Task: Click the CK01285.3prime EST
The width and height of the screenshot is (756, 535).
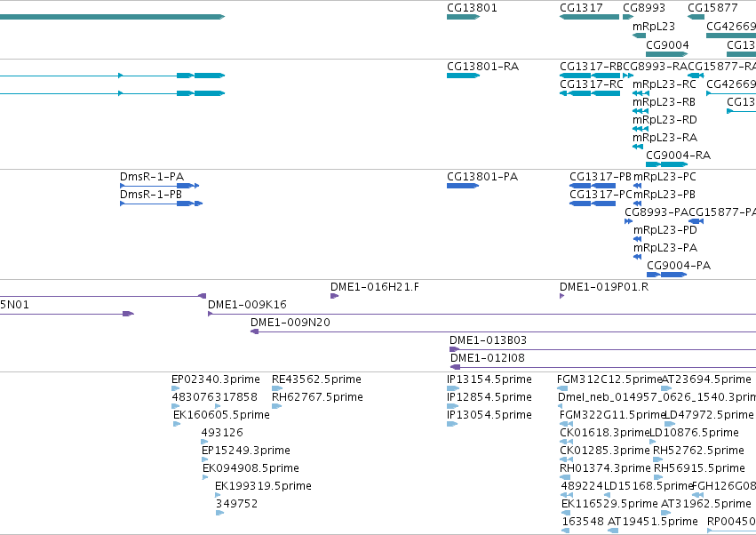Action: pos(567,459)
